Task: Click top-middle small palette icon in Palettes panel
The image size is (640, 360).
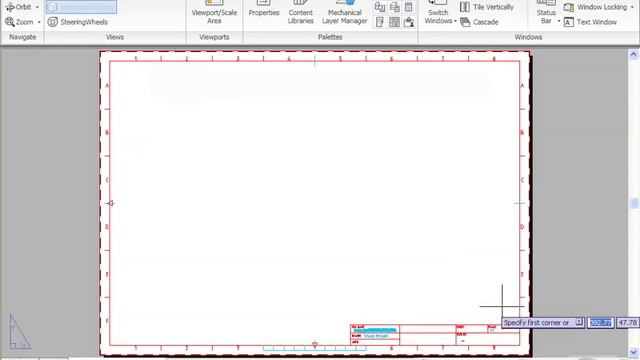Action: tap(394, 7)
